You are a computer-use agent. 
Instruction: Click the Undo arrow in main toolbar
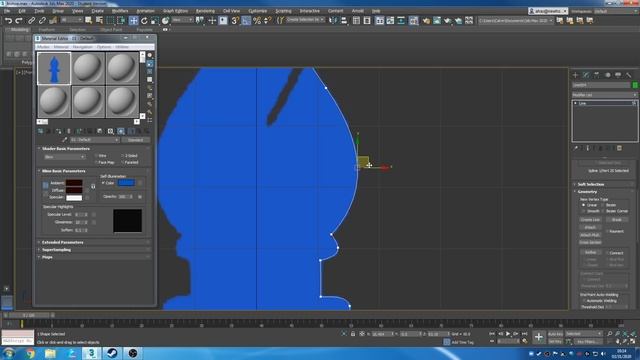tap(8, 20)
